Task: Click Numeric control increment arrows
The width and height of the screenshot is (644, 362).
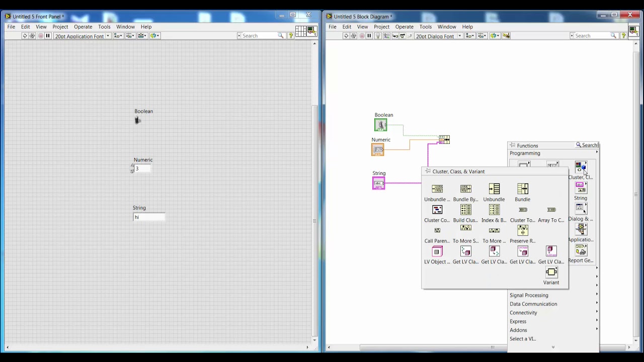Action: point(132,168)
